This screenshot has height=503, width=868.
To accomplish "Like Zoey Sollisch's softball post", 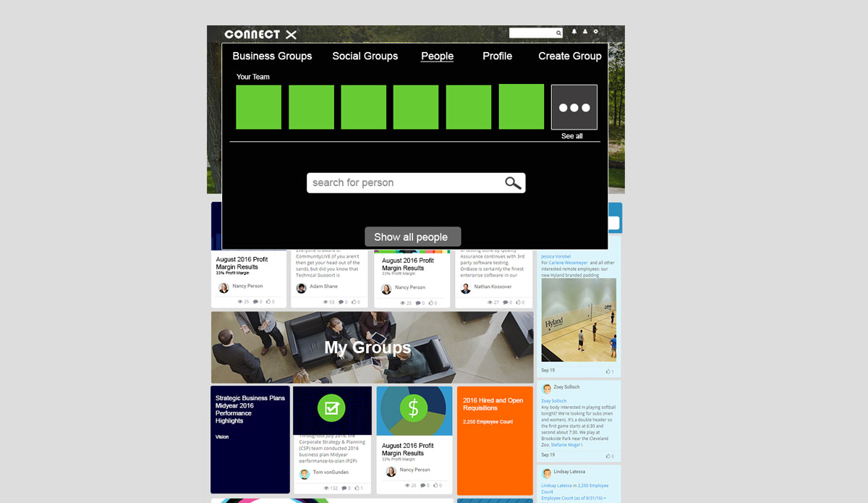I will 608,454.
